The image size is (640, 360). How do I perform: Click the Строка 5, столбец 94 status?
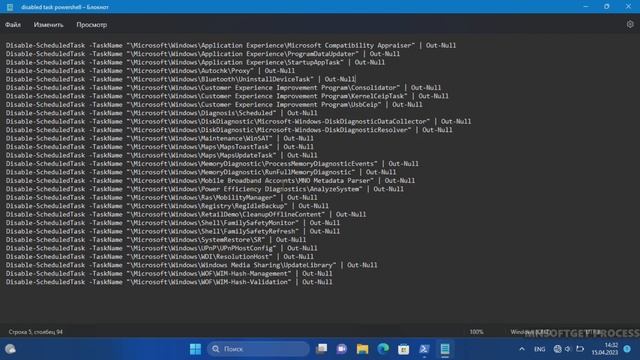tap(36, 332)
